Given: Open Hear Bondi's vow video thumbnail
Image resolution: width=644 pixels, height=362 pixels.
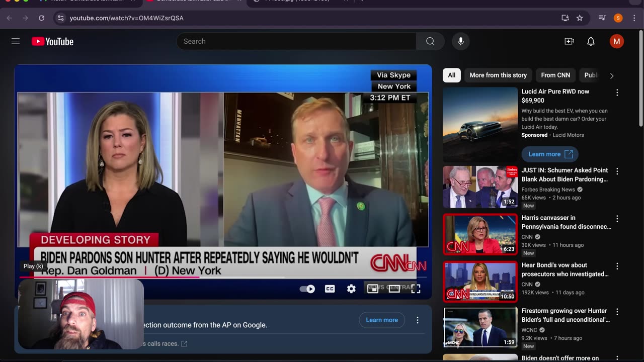Looking at the screenshot, I should coord(480,282).
